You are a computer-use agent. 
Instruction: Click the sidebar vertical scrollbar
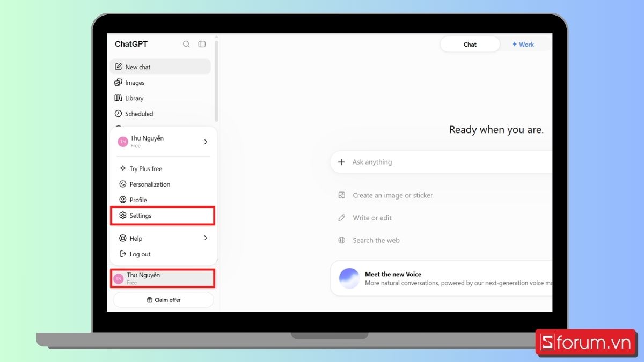point(216,80)
